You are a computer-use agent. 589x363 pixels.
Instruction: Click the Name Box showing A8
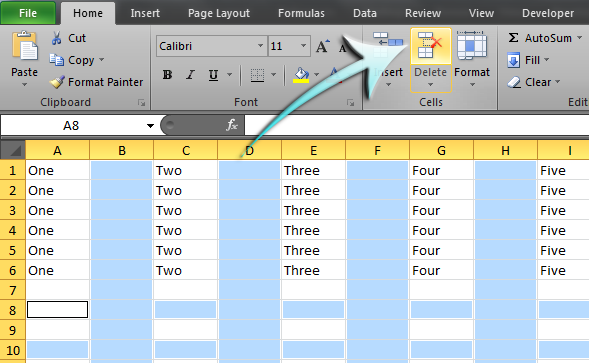click(x=71, y=126)
